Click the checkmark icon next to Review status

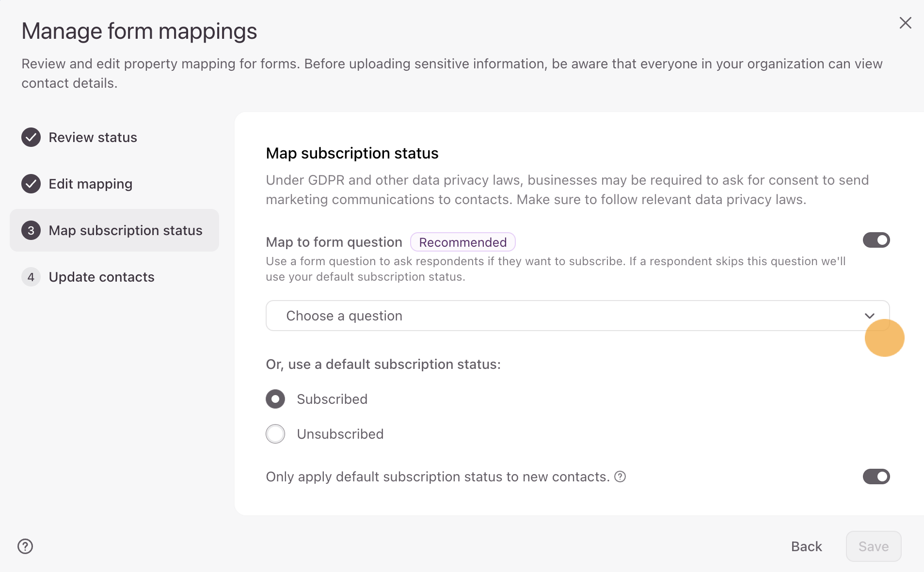[x=31, y=137]
